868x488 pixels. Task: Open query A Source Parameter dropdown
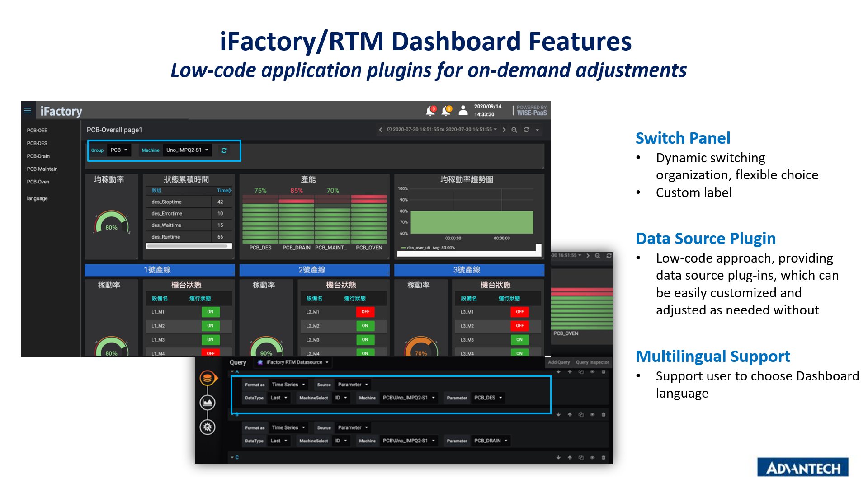[x=353, y=385]
